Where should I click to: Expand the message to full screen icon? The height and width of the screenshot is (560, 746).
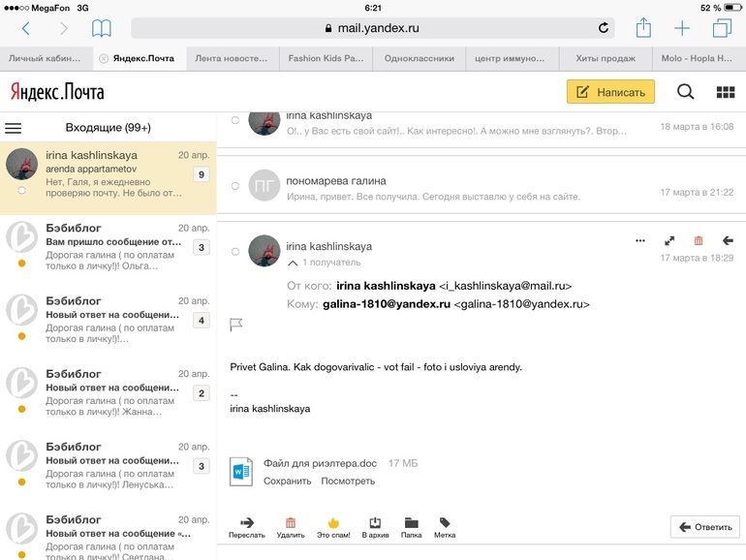668,240
